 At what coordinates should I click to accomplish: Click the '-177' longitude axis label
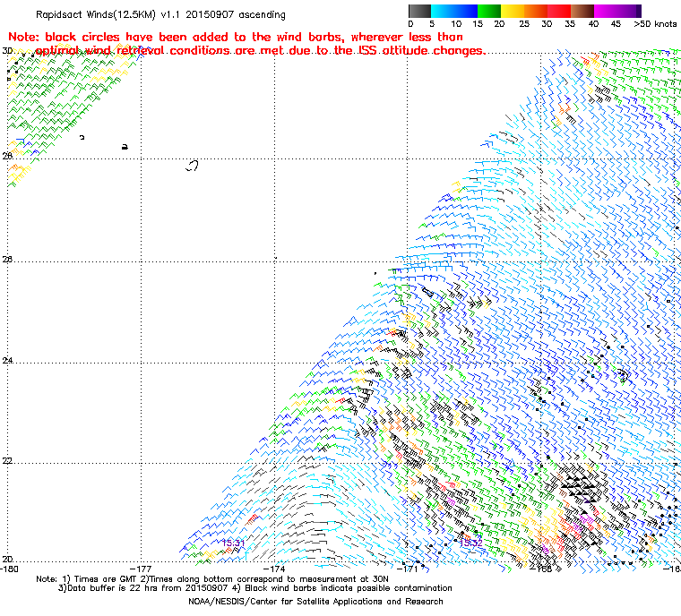click(x=142, y=569)
